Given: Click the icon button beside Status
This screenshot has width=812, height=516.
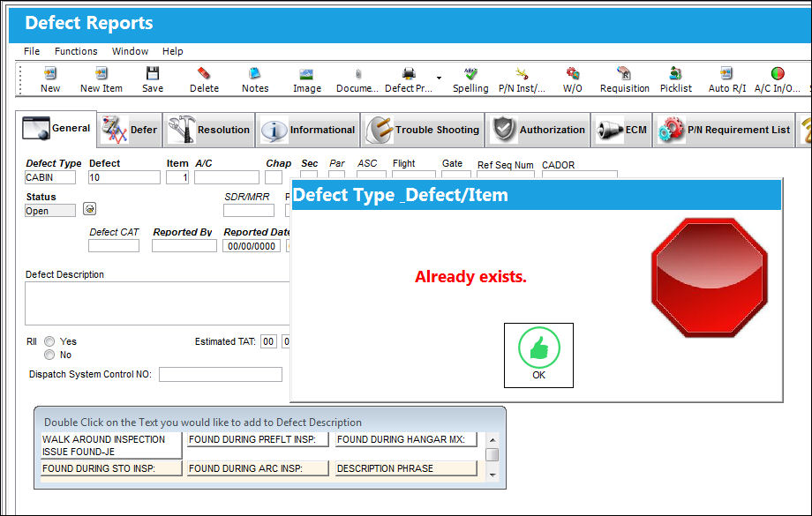Looking at the screenshot, I should coord(90,209).
